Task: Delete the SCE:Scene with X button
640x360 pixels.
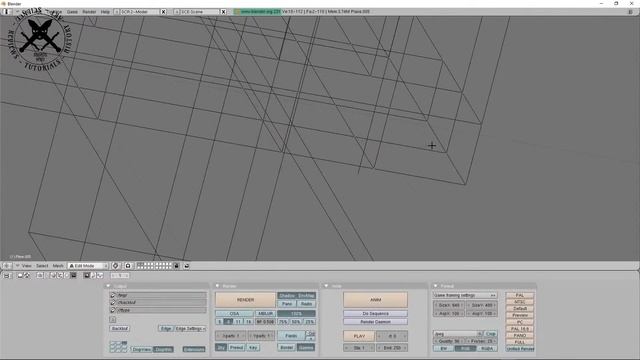Action: click(x=223, y=11)
